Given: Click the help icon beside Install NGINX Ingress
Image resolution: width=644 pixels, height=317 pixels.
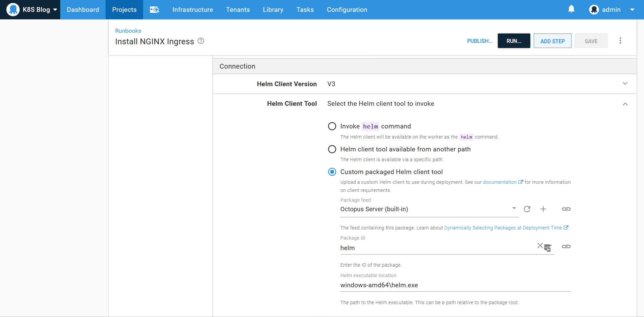Looking at the screenshot, I should point(201,41).
